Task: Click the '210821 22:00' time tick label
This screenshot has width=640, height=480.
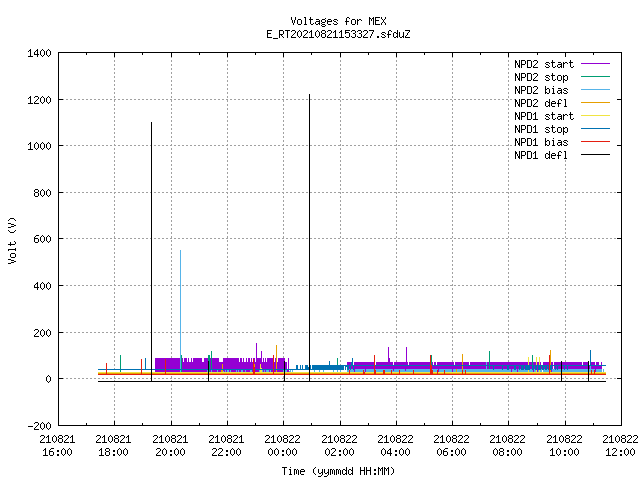Action: [227, 446]
